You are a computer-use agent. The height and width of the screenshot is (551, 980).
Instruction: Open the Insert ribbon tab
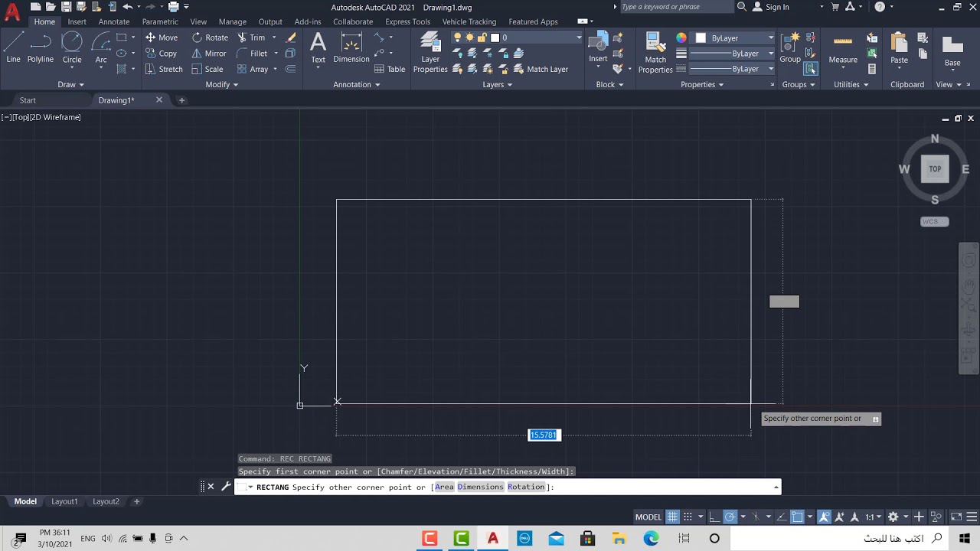point(77,21)
